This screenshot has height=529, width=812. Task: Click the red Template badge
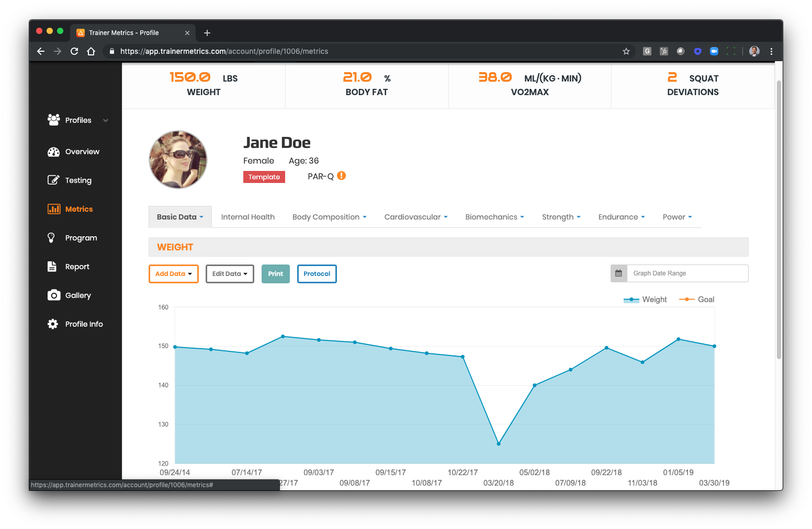pyautogui.click(x=264, y=177)
